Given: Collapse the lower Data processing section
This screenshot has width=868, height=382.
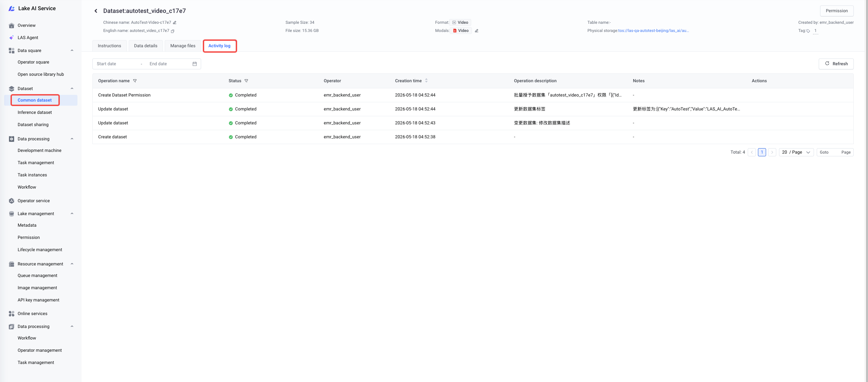Looking at the screenshot, I should coord(72,327).
